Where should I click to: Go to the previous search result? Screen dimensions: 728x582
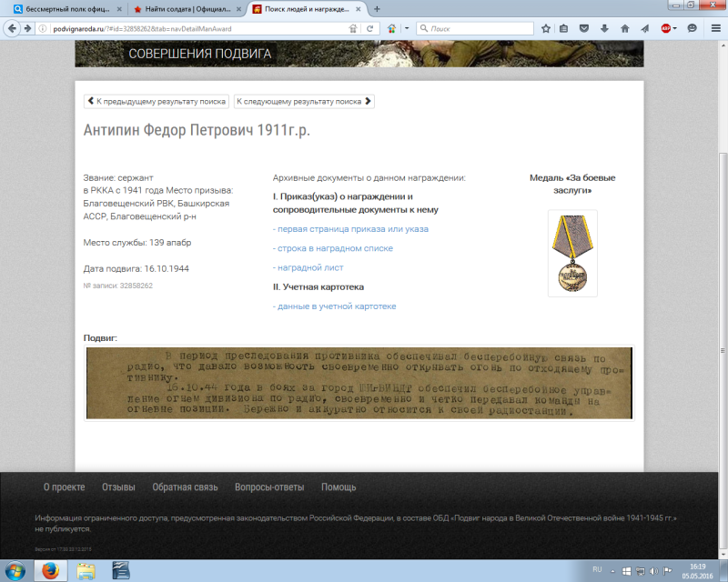tap(157, 102)
